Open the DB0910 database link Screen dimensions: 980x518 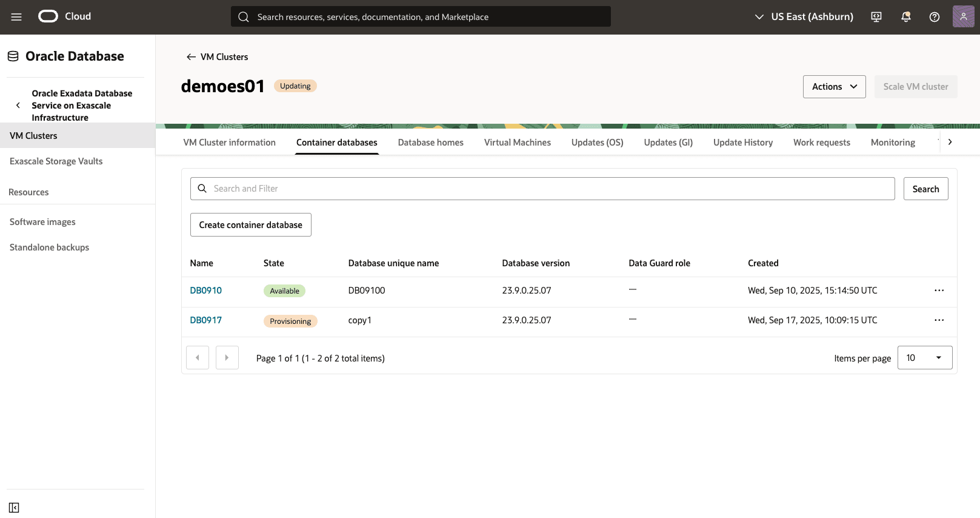tap(206, 291)
